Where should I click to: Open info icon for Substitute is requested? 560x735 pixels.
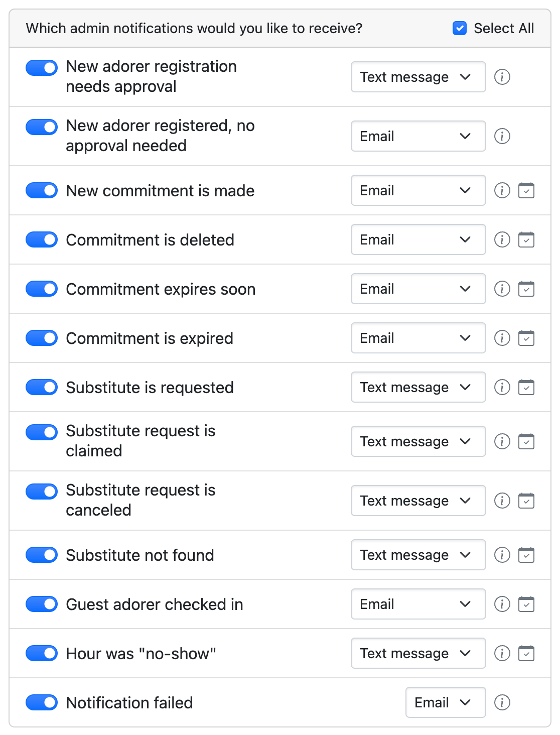[x=502, y=387]
